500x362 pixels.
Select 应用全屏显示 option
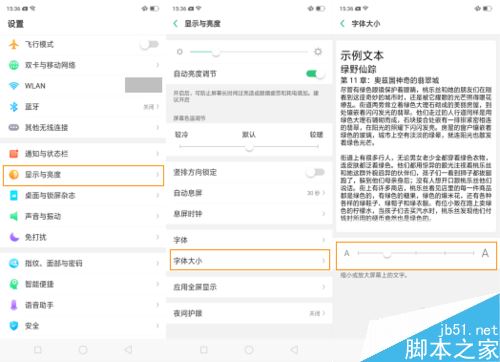pos(249,287)
